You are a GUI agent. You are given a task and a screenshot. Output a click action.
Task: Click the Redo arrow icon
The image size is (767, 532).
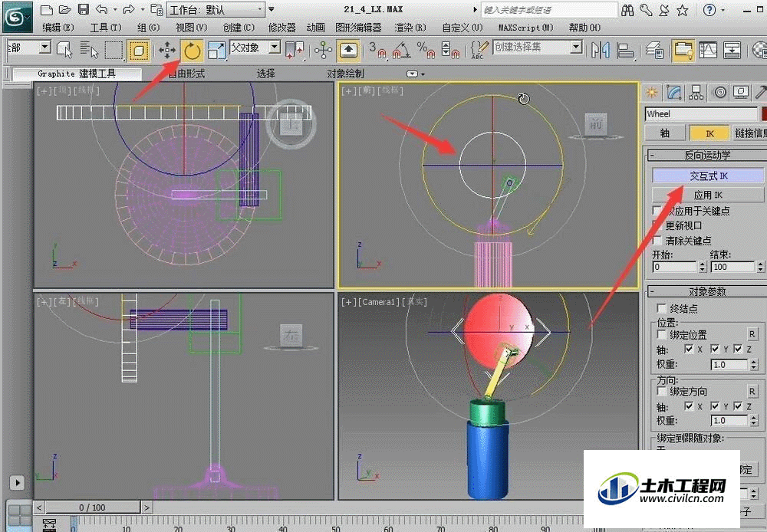click(x=129, y=9)
